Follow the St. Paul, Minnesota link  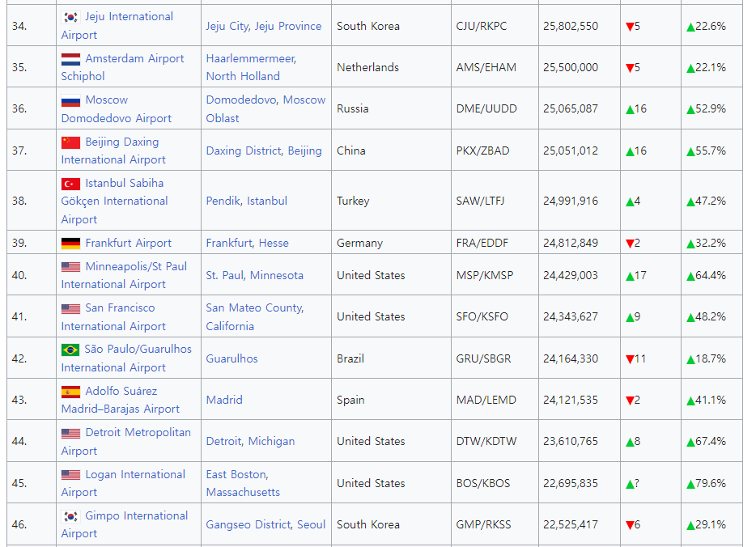(255, 275)
